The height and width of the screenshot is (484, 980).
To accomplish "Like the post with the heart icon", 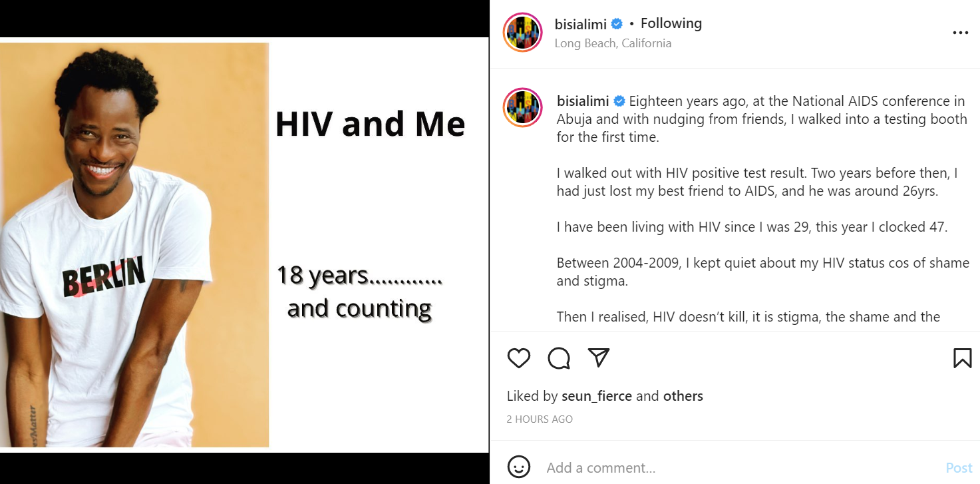I will 519,358.
